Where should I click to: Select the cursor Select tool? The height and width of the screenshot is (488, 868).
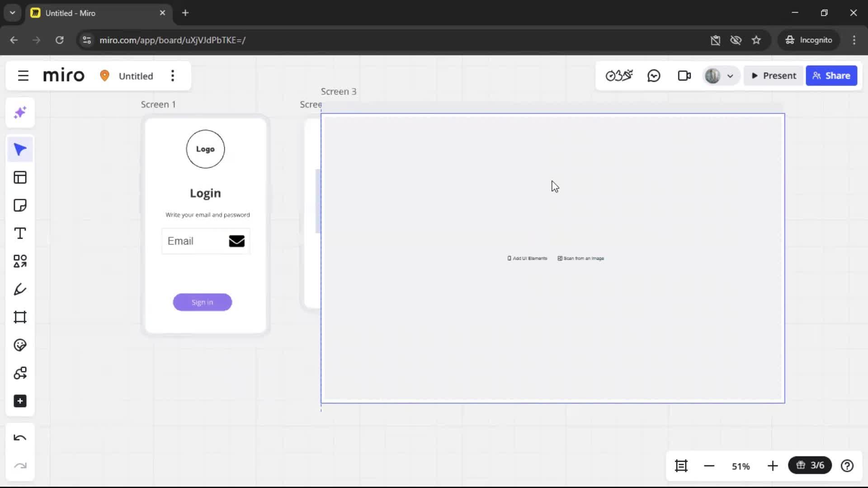(x=20, y=150)
